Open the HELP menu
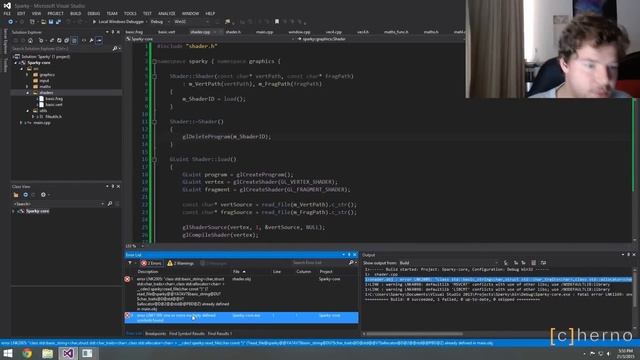 (210, 13)
